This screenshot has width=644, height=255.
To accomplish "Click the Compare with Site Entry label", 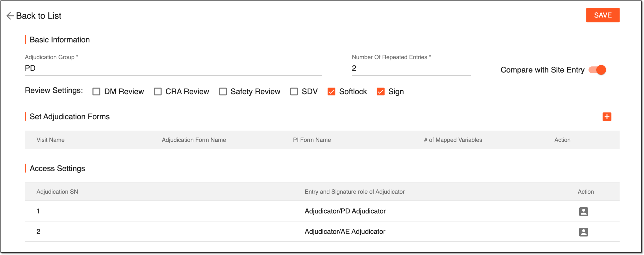I will click(542, 70).
